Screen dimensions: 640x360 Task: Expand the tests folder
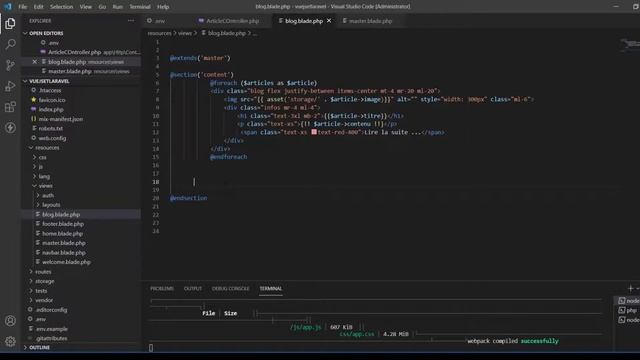41,291
